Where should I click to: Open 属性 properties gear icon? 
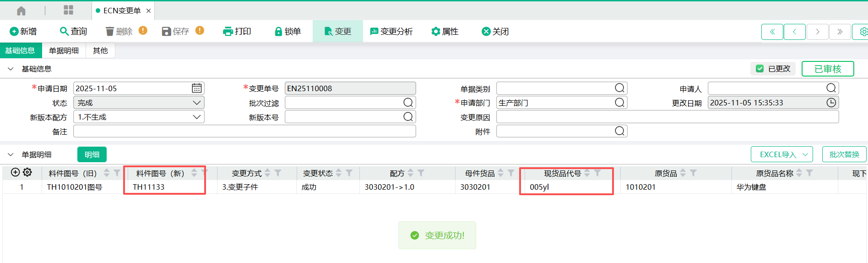pyautogui.click(x=436, y=32)
